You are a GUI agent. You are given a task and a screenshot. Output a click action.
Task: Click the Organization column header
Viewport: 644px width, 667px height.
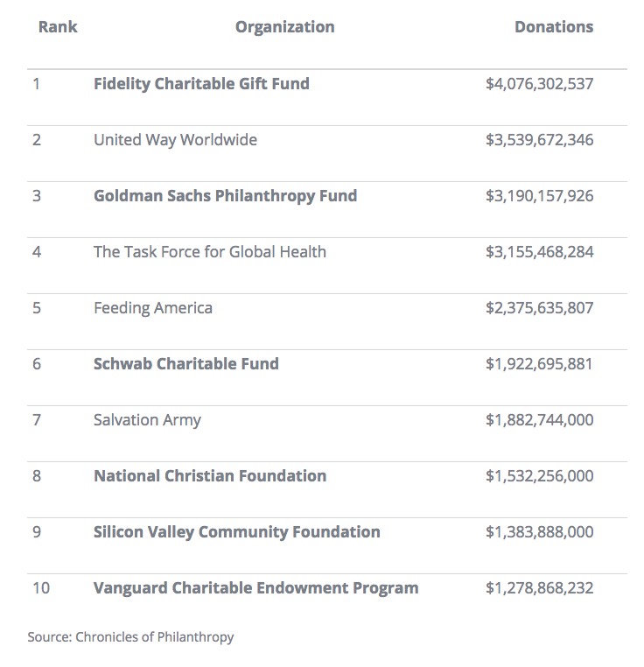[284, 27]
